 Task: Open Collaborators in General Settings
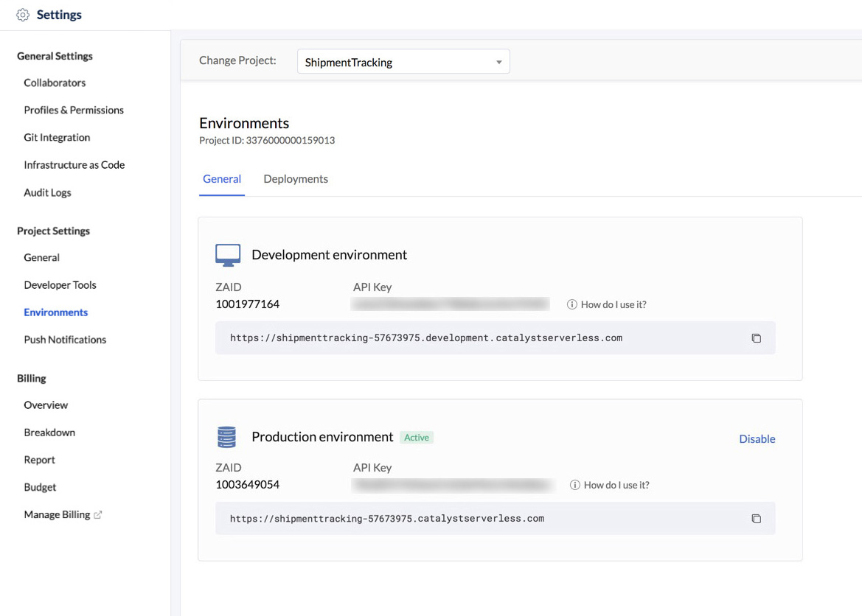point(55,83)
